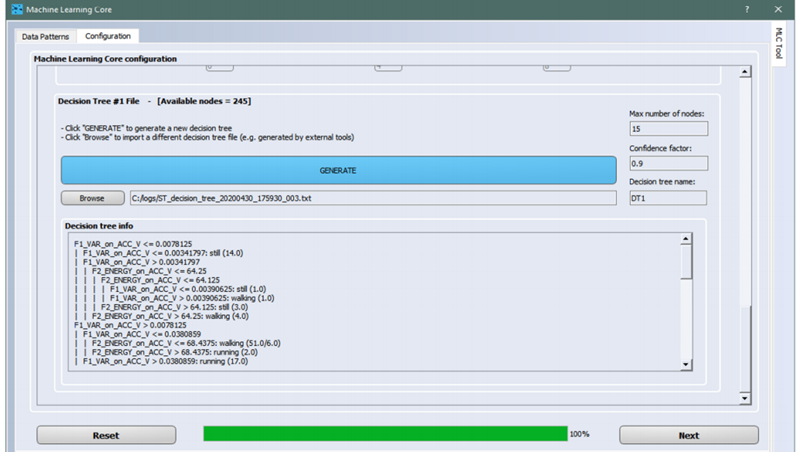This screenshot has width=797, height=452.
Task: Click line ending 'still (3.0)'
Action: [x=174, y=307]
